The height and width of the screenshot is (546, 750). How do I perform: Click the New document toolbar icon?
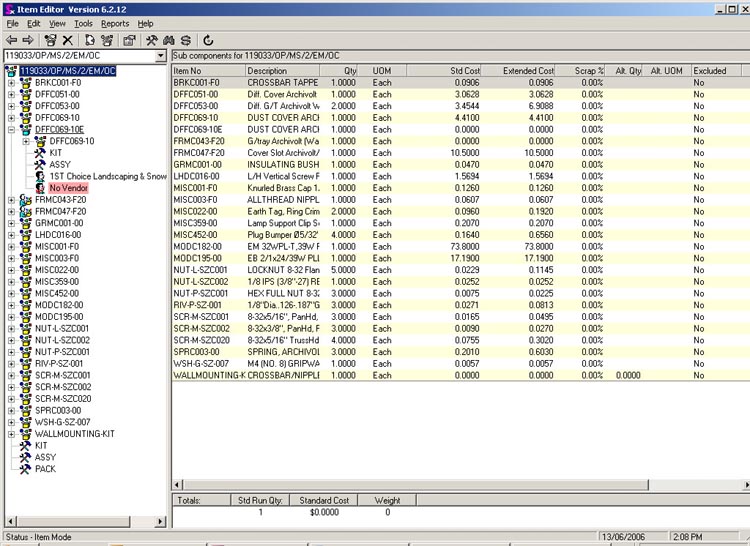click(x=89, y=40)
